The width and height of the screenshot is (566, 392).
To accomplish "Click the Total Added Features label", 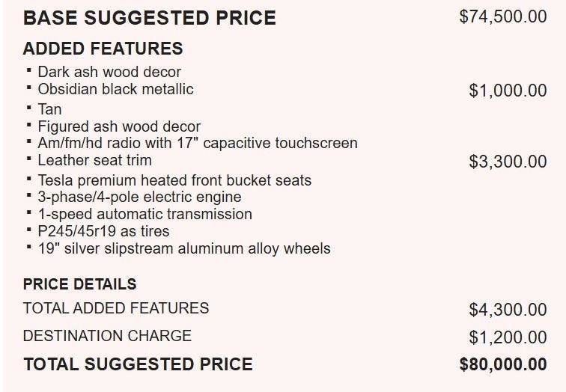I will coord(116,308).
